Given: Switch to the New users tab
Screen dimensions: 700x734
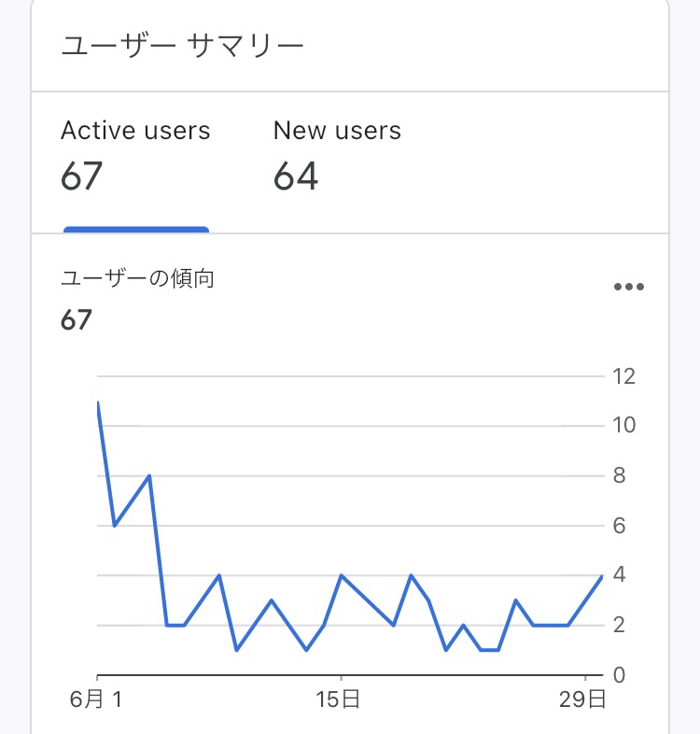Looking at the screenshot, I should (337, 157).
